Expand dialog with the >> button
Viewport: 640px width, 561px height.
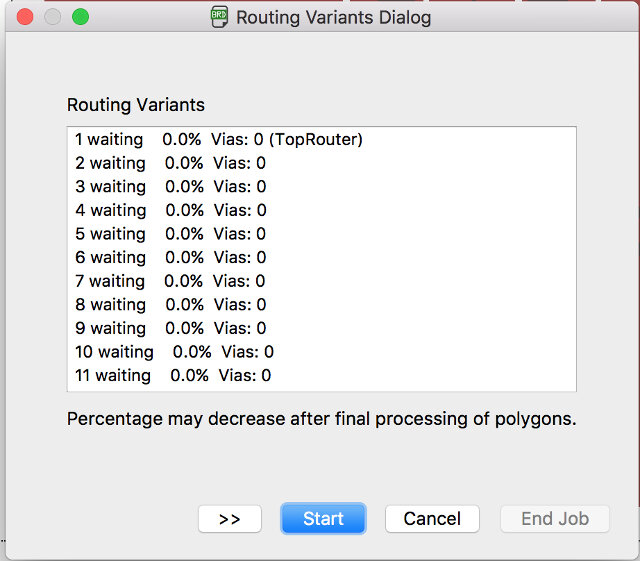tap(230, 519)
